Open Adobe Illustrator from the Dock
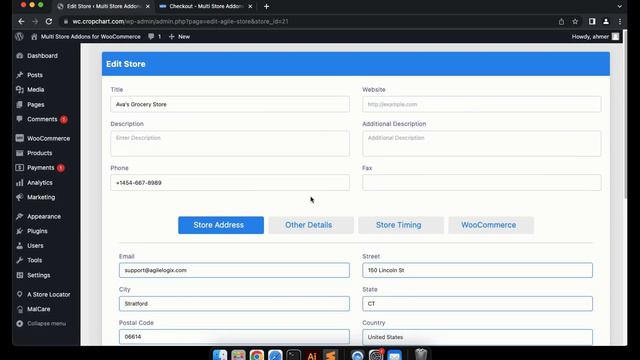This screenshot has height=360, width=640. [x=312, y=355]
